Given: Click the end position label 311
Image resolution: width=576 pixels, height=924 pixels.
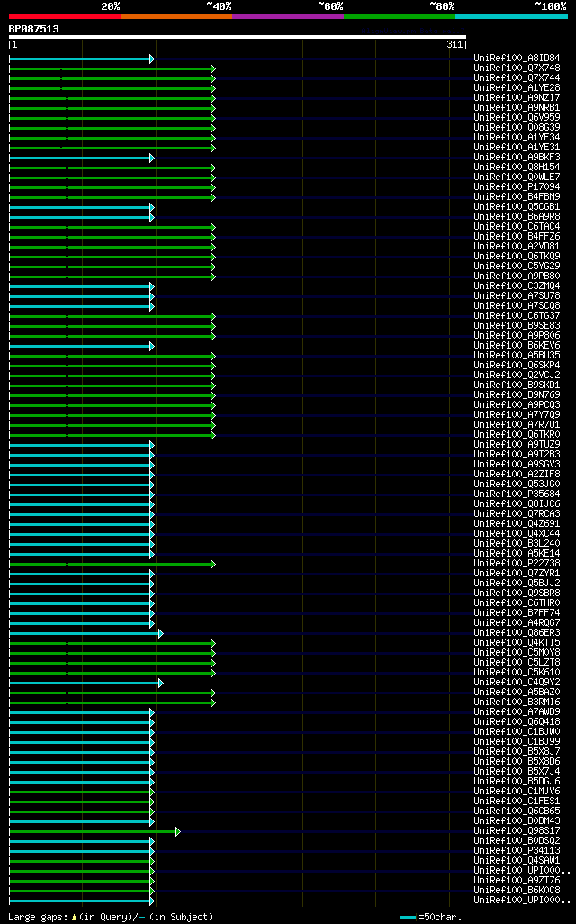Looking at the screenshot, I should pos(454,45).
